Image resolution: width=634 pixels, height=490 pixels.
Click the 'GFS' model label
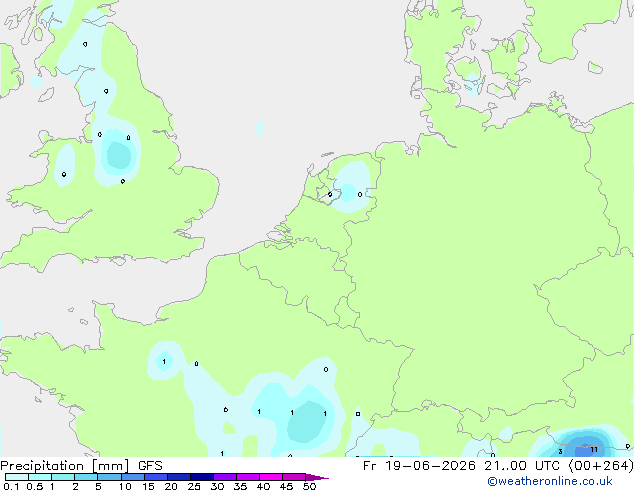click(150, 466)
